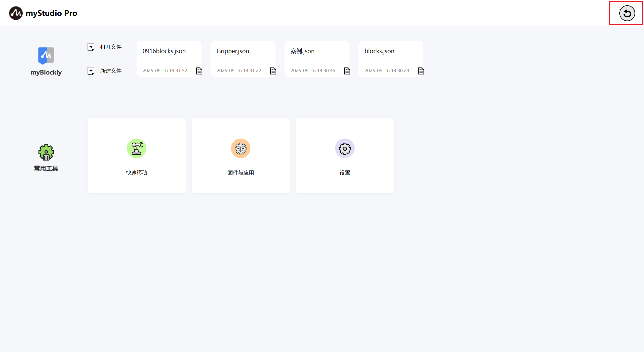This screenshot has width=644, height=352.
Task: Click the myStudio Pro logo icon
Action: pos(16,13)
